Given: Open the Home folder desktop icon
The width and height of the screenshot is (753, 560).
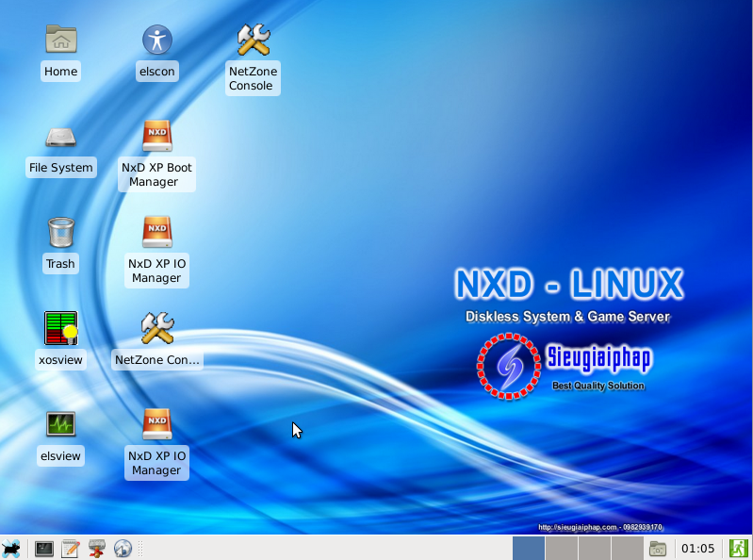Looking at the screenshot, I should click(x=61, y=40).
